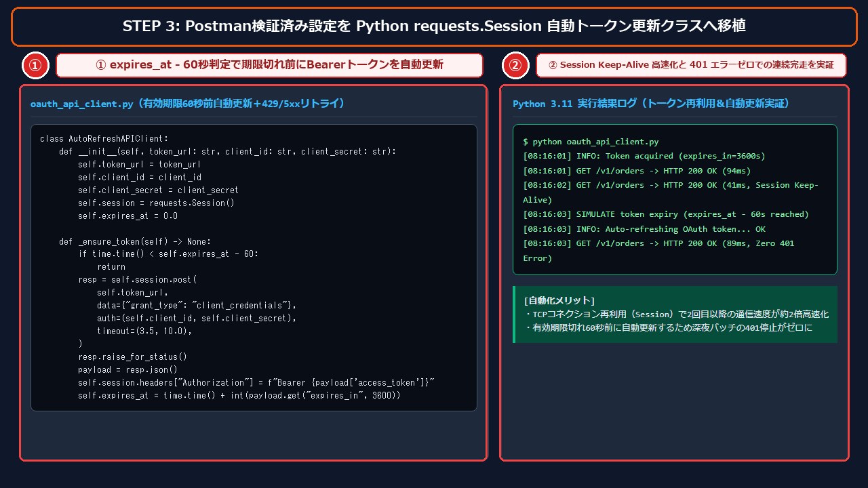Click line 'def _ensure_token(self) -> None:'
Viewport: 868px width, 488px height.
tap(135, 241)
